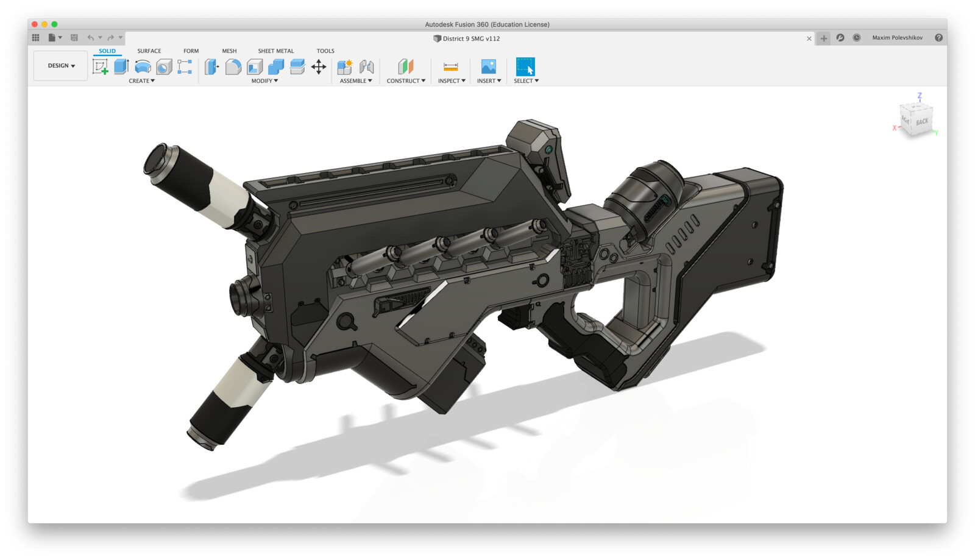Screen dimensions: 975x560
Task: Select the Hole tool
Action: 164,66
